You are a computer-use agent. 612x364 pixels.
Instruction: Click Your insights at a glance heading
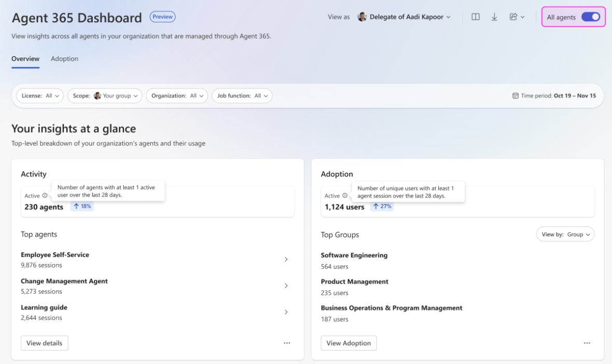74,129
